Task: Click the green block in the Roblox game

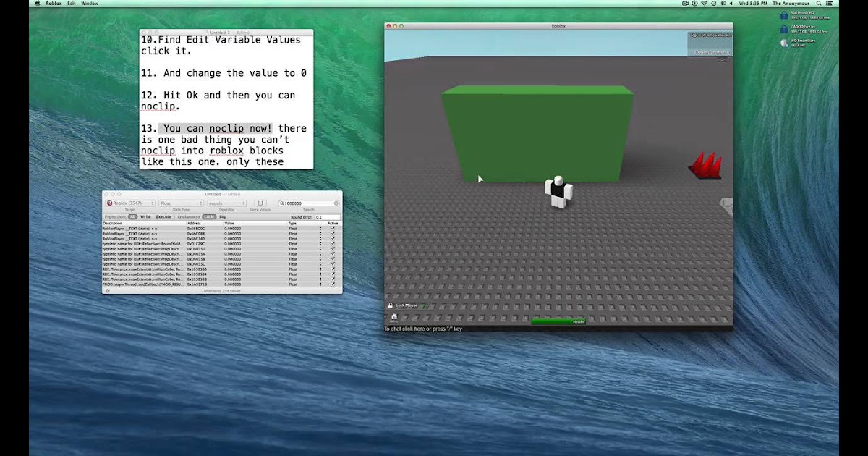Action: pyautogui.click(x=537, y=134)
